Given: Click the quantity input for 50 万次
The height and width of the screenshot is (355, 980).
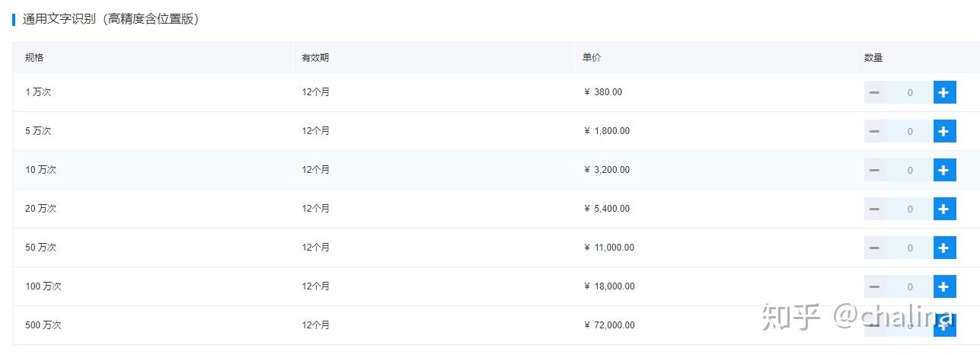Looking at the screenshot, I should (x=910, y=248).
